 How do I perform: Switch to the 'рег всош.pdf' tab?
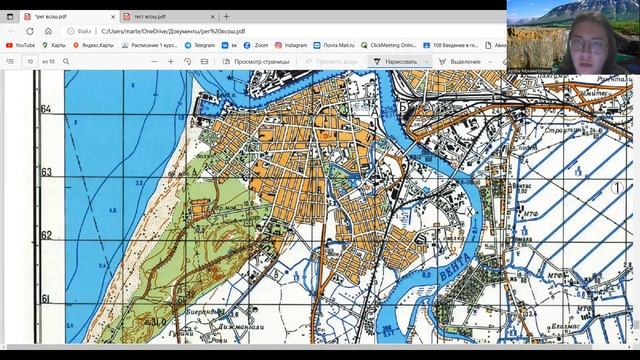[x=69, y=17]
